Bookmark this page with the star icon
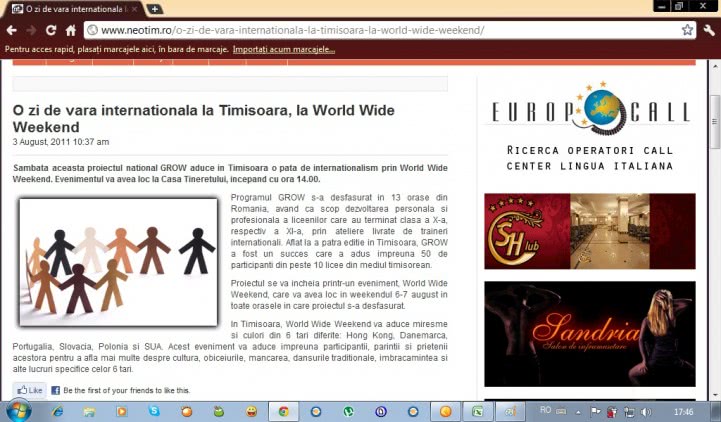Image resolution: width=721 pixels, height=422 pixels. tap(687, 30)
